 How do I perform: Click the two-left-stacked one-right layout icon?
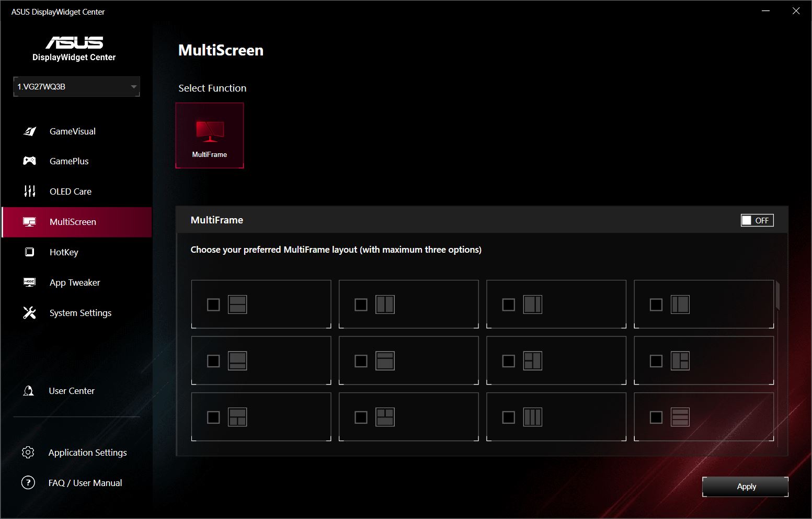pyautogui.click(x=532, y=361)
